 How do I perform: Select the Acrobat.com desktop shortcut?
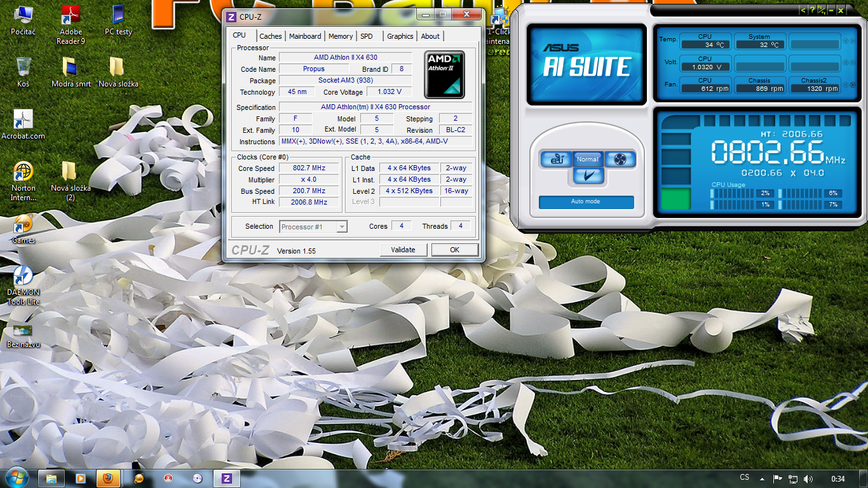point(24,124)
